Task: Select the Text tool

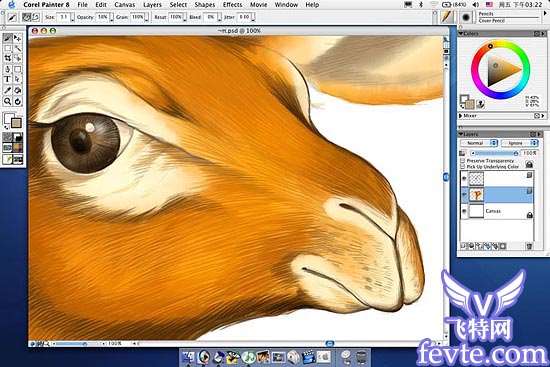Action: (x=7, y=79)
